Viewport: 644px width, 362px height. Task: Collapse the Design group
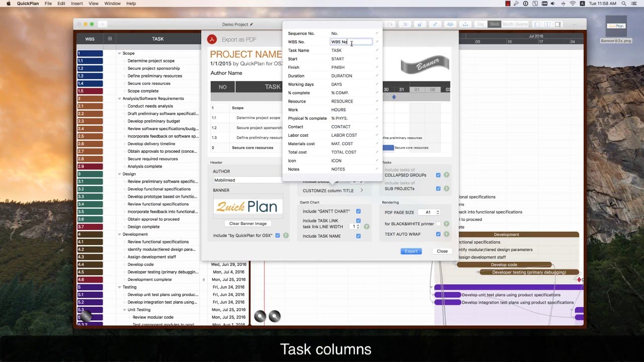pyautogui.click(x=119, y=174)
